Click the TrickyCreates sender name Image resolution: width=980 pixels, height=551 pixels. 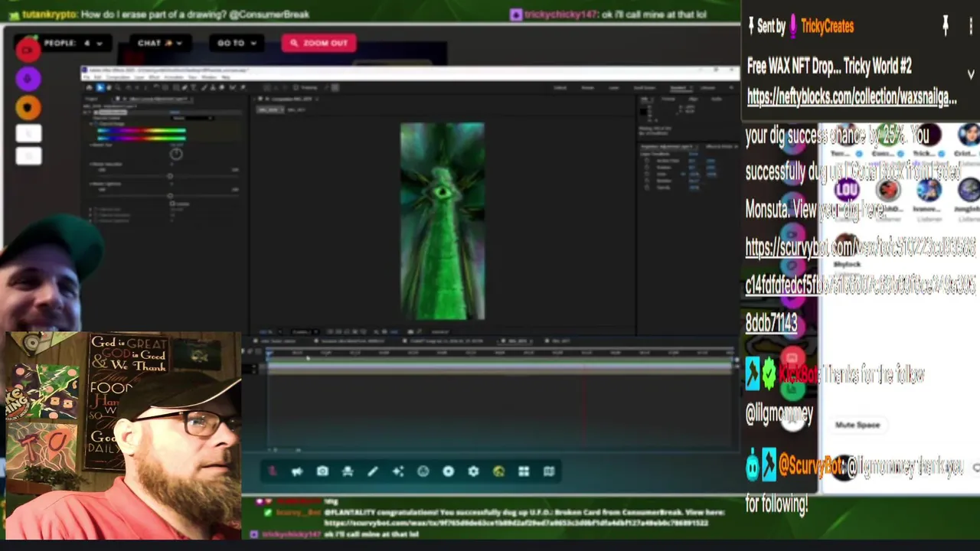tap(828, 26)
